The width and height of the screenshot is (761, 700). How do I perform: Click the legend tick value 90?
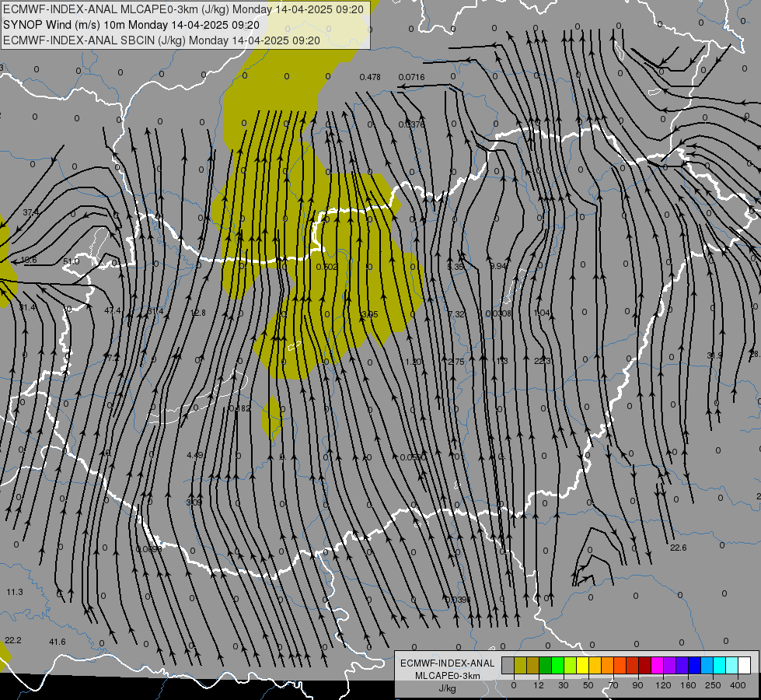637,685
